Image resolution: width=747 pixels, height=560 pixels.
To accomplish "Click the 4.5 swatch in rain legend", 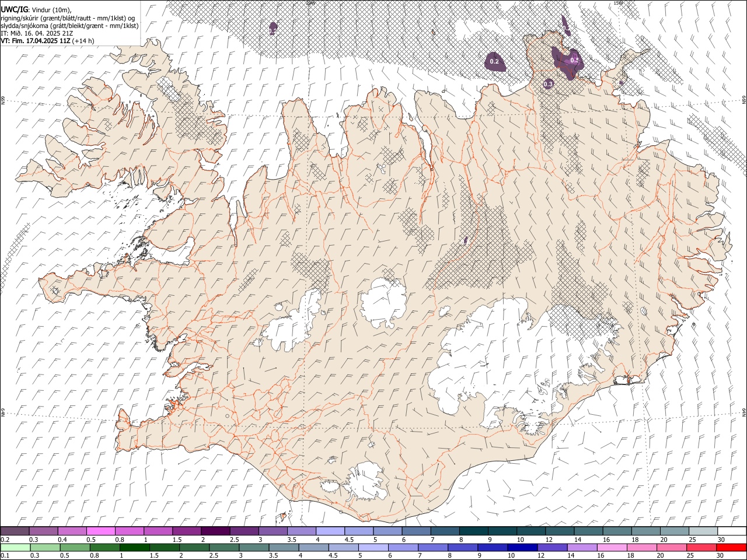I will [343, 548].
